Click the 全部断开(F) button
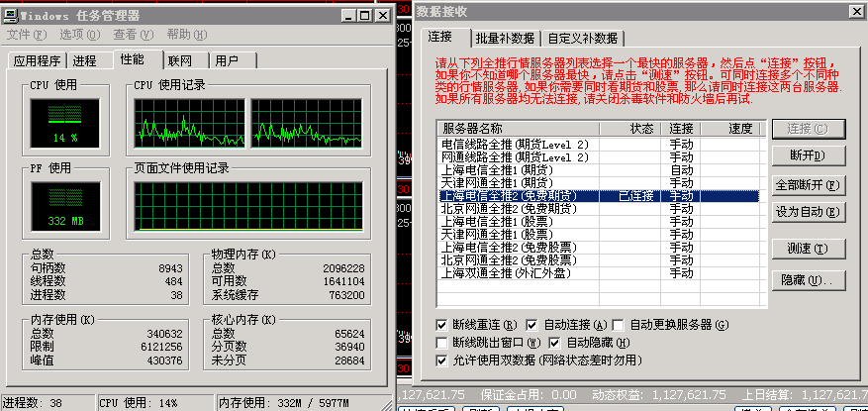Image resolution: width=868 pixels, height=411 pixels. [x=808, y=184]
